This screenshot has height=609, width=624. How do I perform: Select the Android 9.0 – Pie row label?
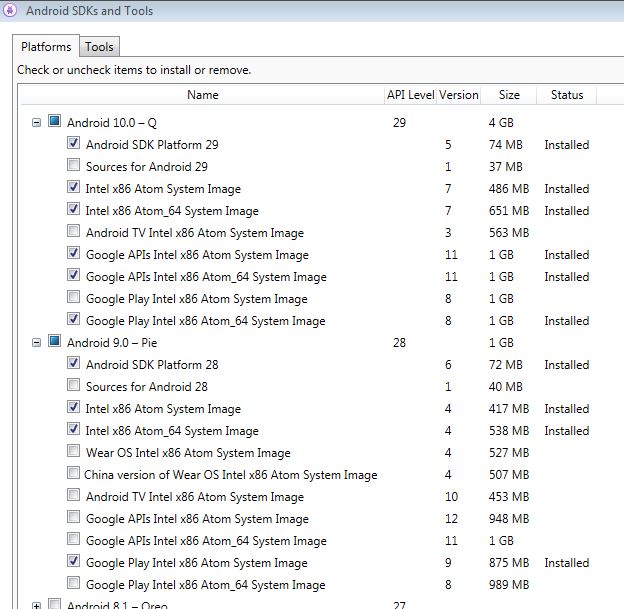click(x=112, y=343)
